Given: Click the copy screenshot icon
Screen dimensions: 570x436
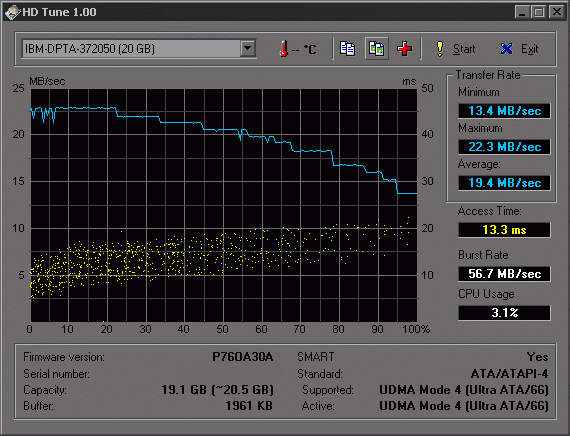Looking at the screenshot, I should click(376, 48).
